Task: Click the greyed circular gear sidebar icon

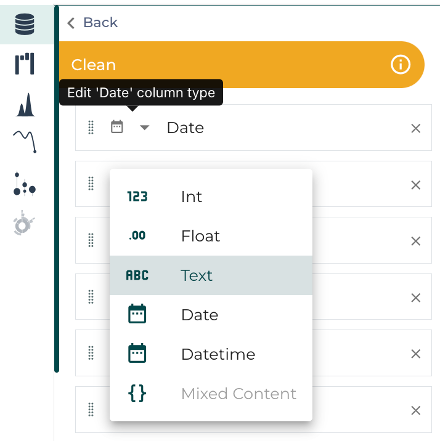Action: (23, 223)
